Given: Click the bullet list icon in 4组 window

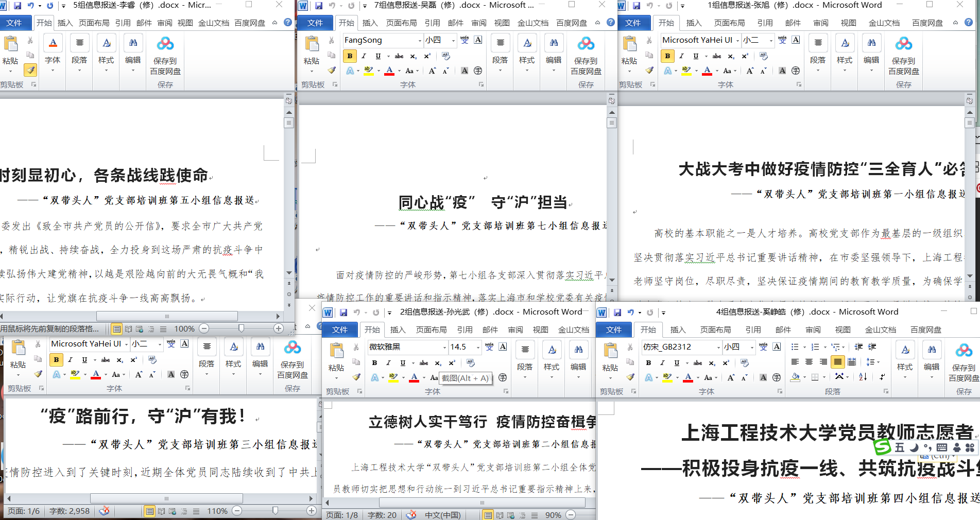Looking at the screenshot, I should pos(795,347).
